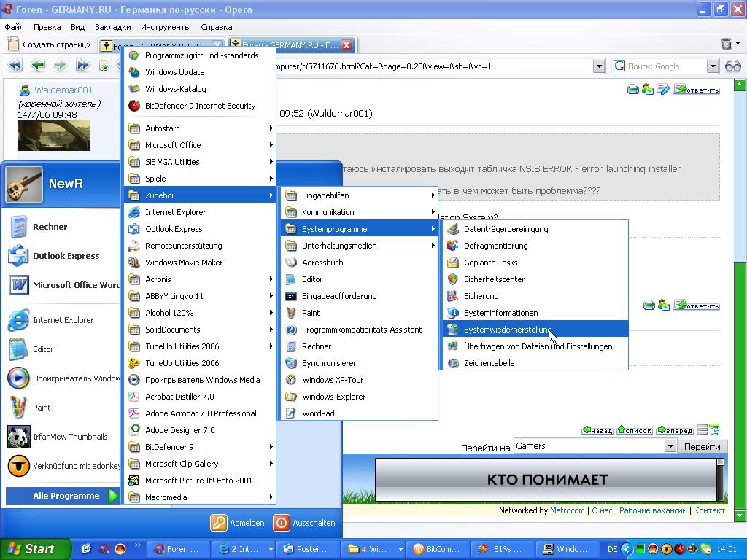Image resolution: width=747 pixels, height=560 pixels.
Task: Open Adressbuch from Zubehör
Action: click(359, 262)
